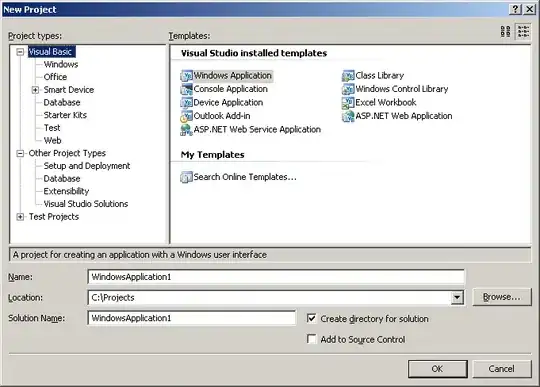The image size is (540, 387).
Task: Choose the Excel Workbook template icon
Action: pos(348,103)
